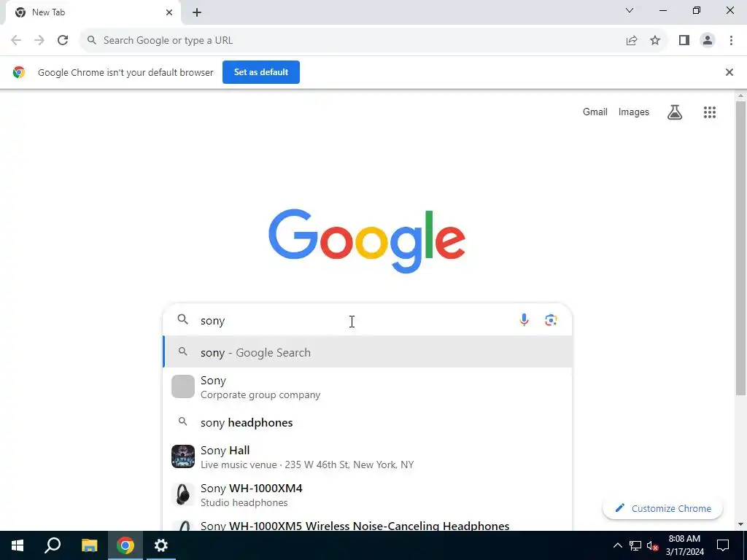Viewport: 747px width, 560px height.
Task: Select the New Tab tab
Action: point(93,12)
